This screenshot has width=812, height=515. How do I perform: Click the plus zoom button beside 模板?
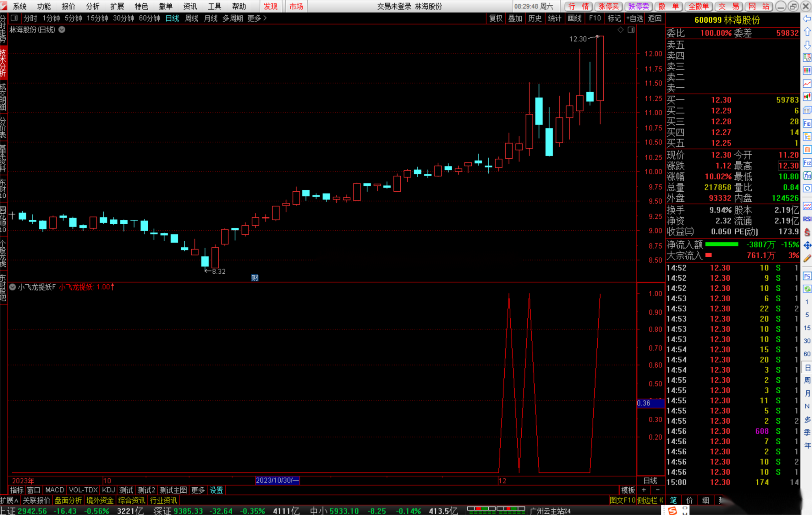click(x=644, y=490)
